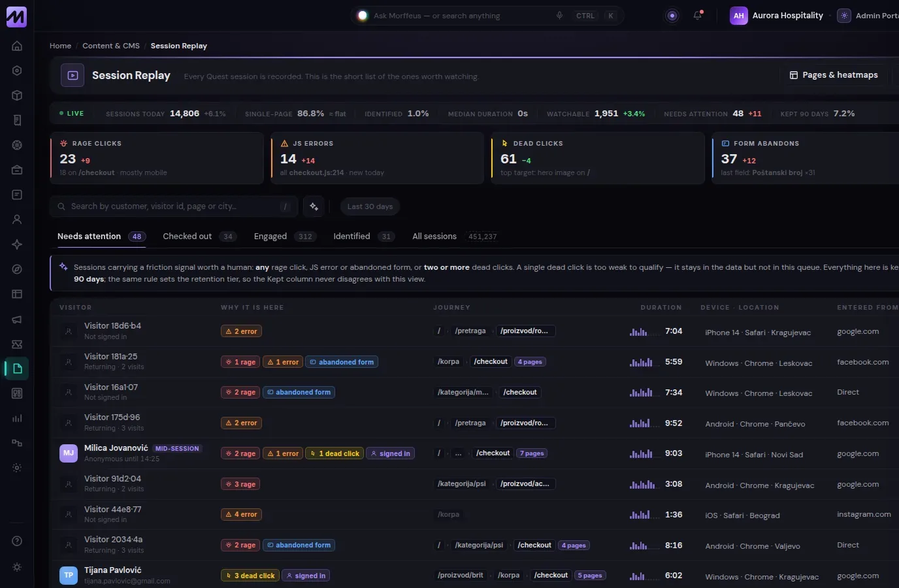This screenshot has width=899, height=588.
Task: Click the MJ avatar for Milica Jovanović
Action: [x=69, y=453]
